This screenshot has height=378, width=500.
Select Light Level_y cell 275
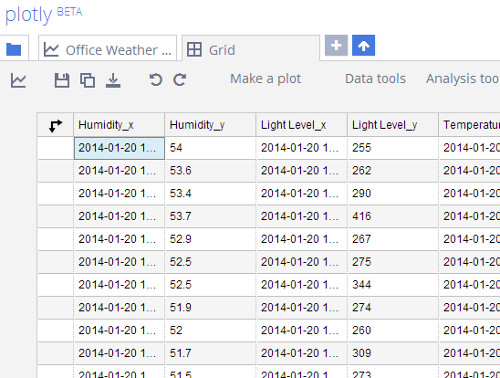pyautogui.click(x=393, y=262)
